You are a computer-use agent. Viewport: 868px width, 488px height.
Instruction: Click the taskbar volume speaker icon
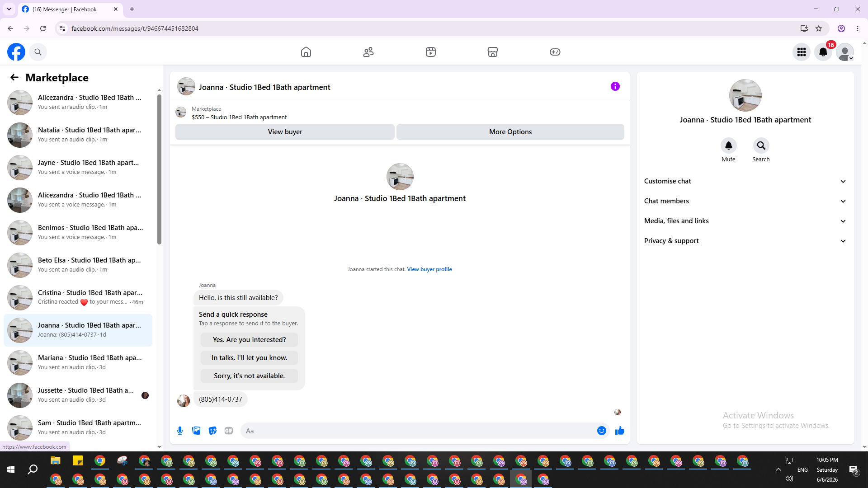click(789, 479)
